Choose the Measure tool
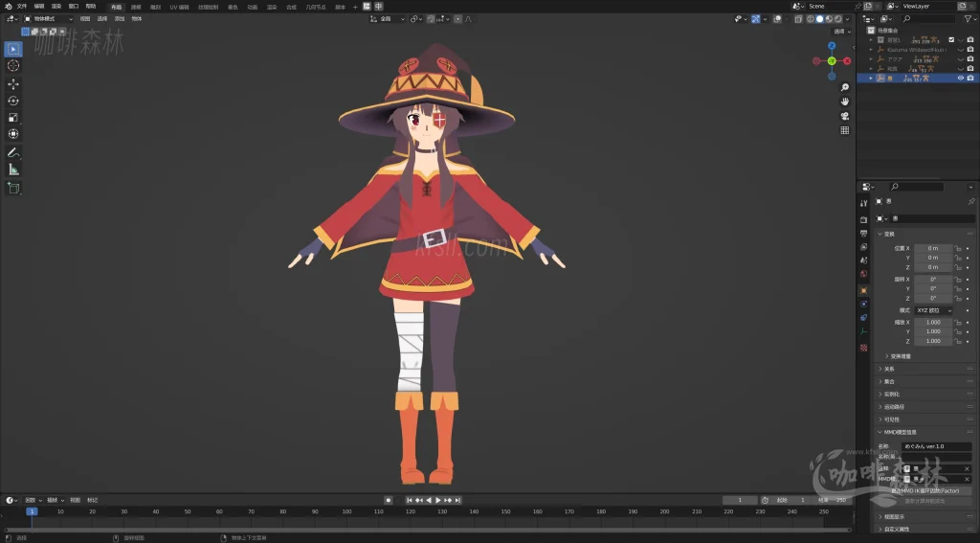The image size is (980, 543). coord(13,170)
